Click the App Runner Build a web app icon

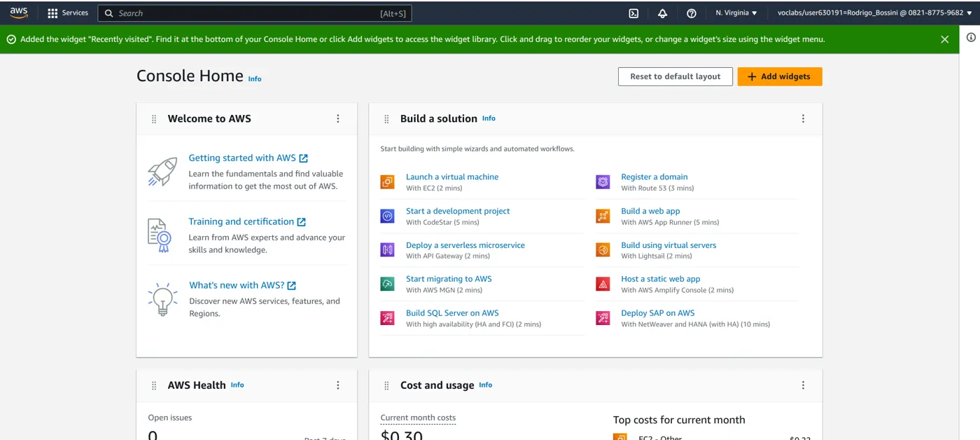point(603,216)
